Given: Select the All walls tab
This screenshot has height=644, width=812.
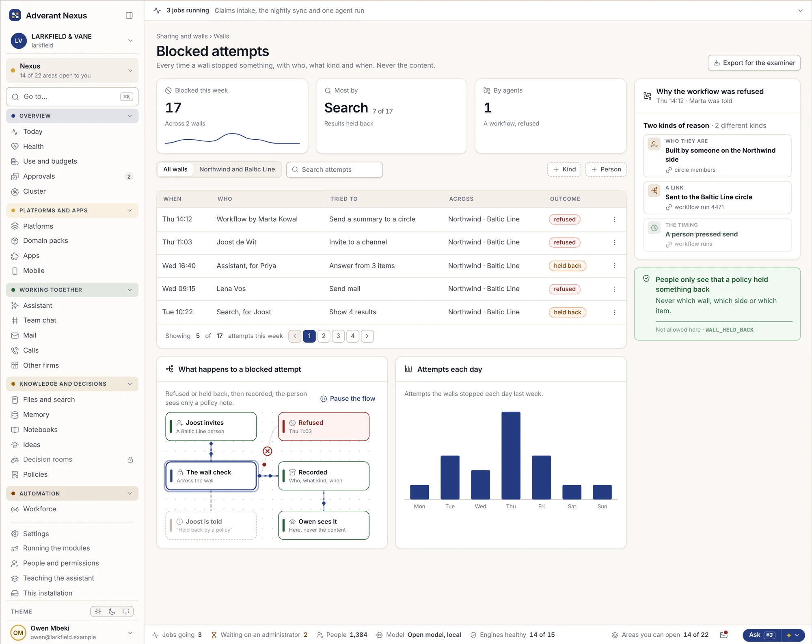Looking at the screenshot, I should click(x=175, y=169).
